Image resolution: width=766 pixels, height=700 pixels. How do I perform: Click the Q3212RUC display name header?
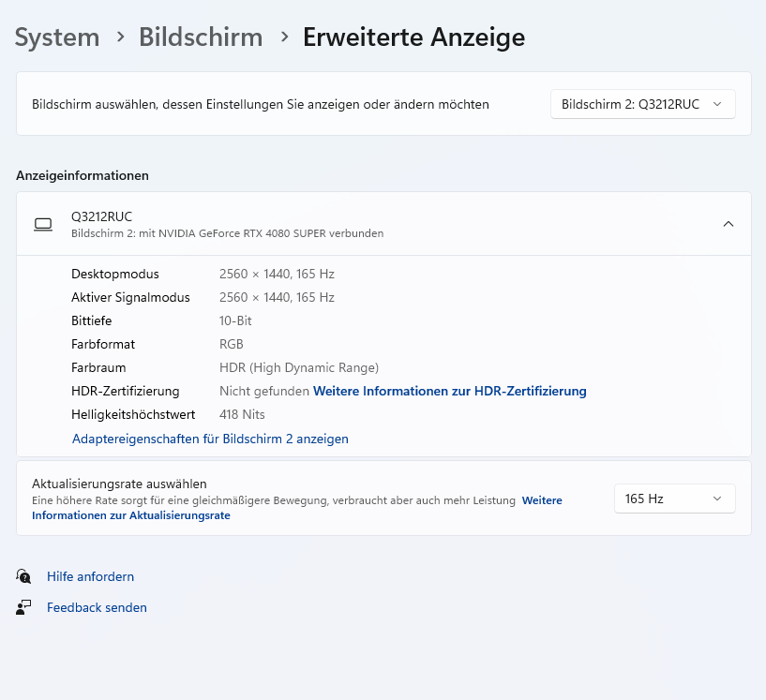101,216
